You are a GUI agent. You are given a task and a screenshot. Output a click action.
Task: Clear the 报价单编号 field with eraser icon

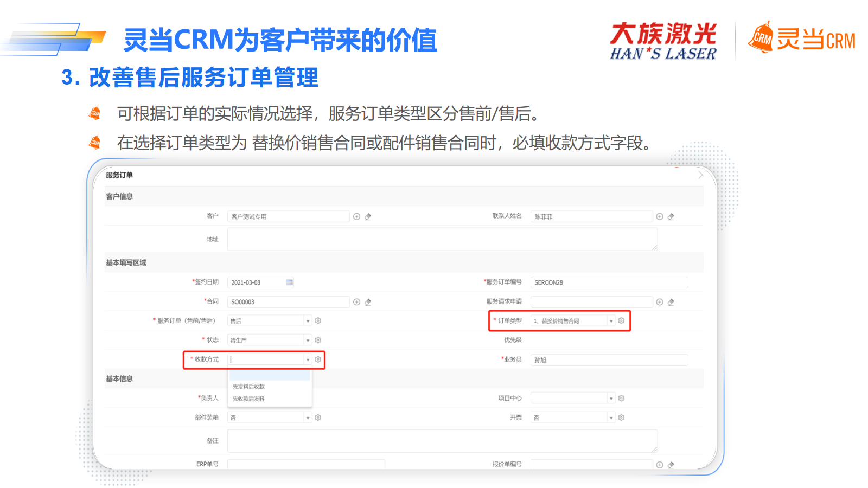coord(671,465)
